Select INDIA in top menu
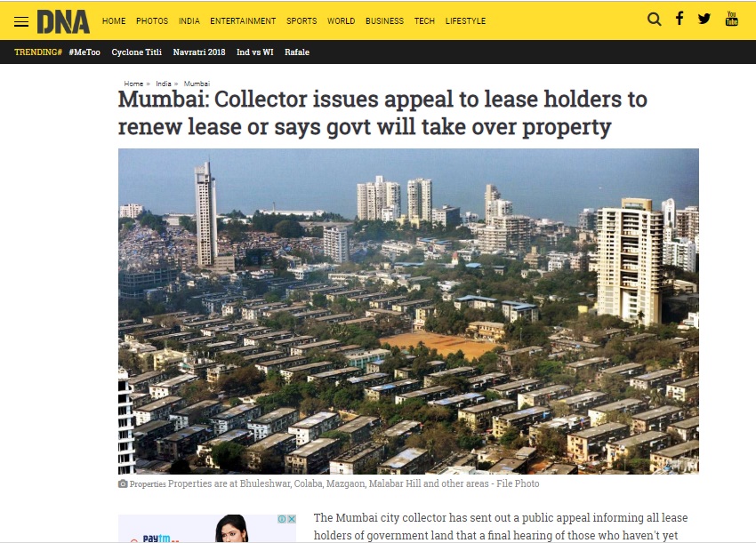The width and height of the screenshot is (756, 543). (189, 21)
